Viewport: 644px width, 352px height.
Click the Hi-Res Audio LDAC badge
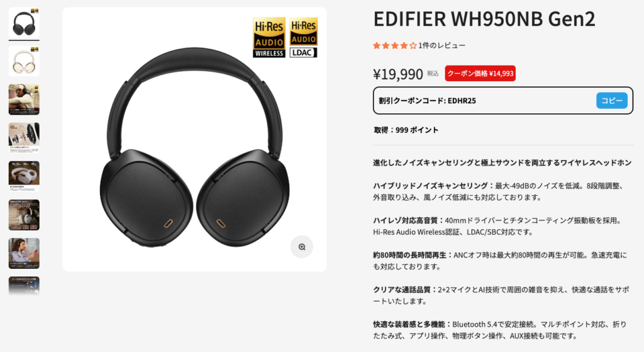pyautogui.click(x=304, y=37)
